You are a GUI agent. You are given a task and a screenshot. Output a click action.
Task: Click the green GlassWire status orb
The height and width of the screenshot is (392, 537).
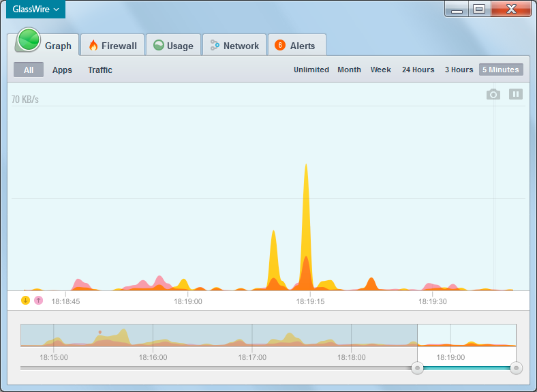coord(29,40)
